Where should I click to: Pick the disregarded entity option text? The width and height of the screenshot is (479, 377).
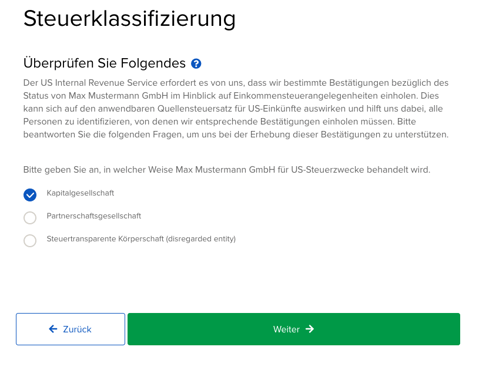141,239
